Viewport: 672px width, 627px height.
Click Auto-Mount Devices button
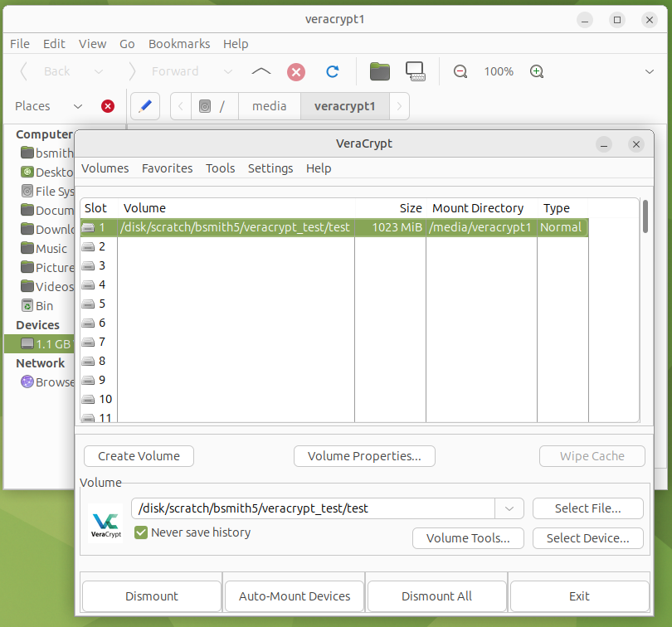point(295,596)
